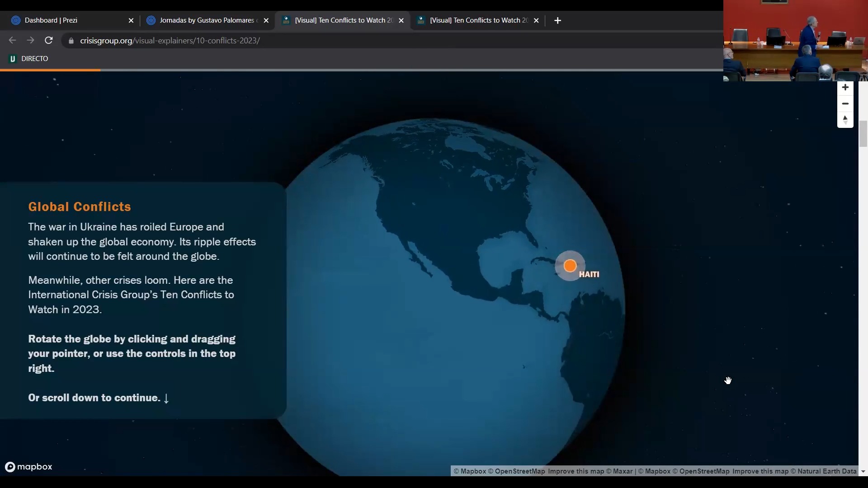Go back with the browser back arrow
This screenshot has height=488, width=868.
pos(12,41)
